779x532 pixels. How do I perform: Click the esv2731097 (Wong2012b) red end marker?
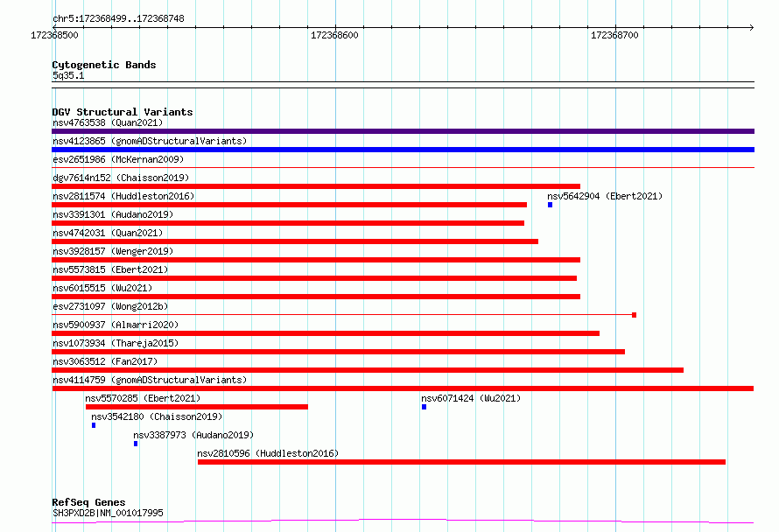point(634,315)
